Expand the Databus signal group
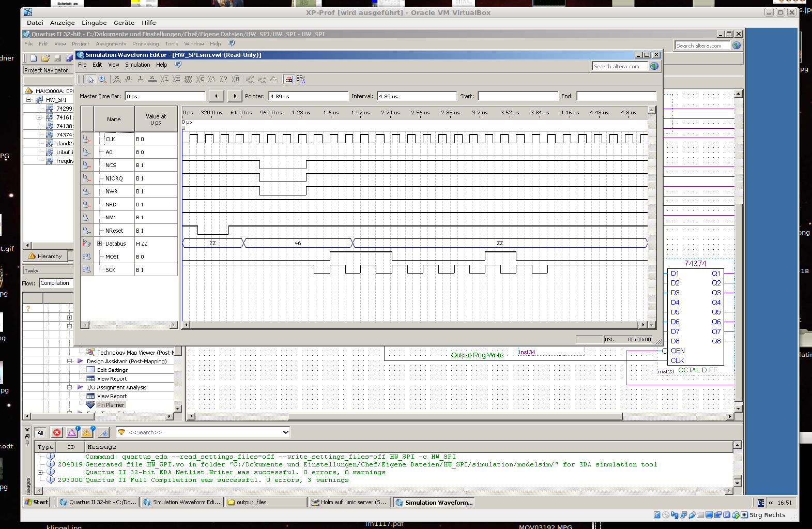The image size is (812, 529). tap(100, 244)
